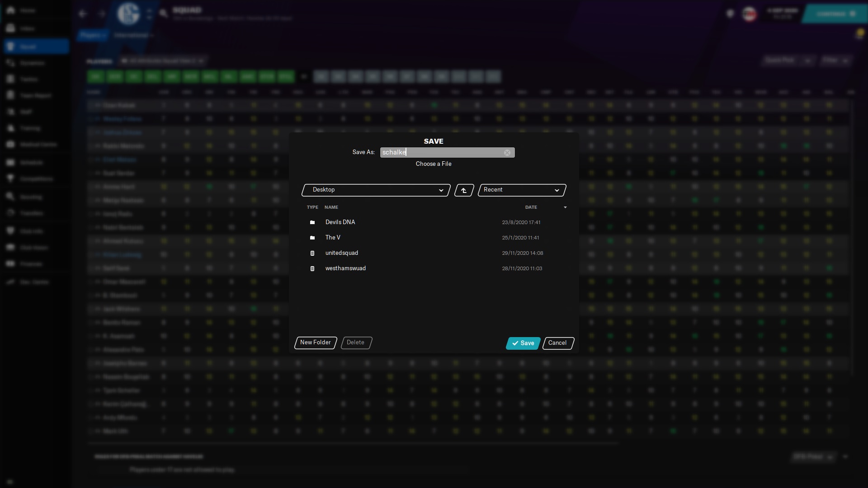Open the Desktop location dropdown
Screen dimensions: 868x488
pyautogui.click(x=376, y=190)
